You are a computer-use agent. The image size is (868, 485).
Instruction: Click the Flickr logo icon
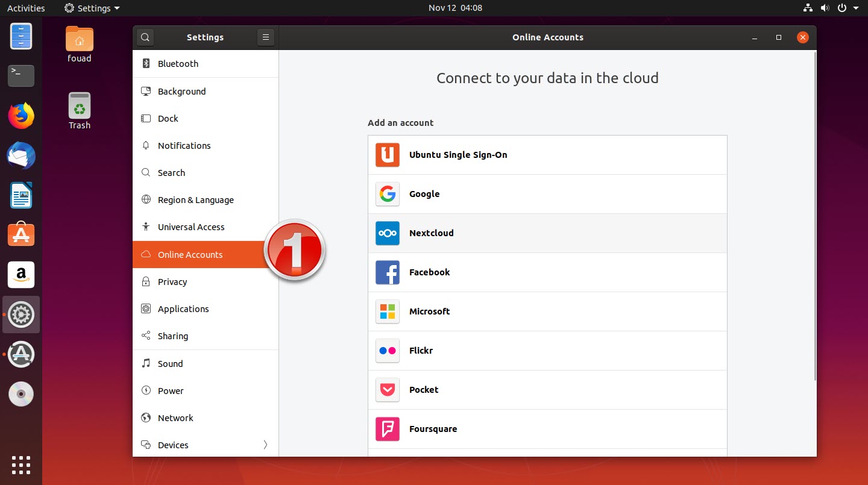(388, 351)
